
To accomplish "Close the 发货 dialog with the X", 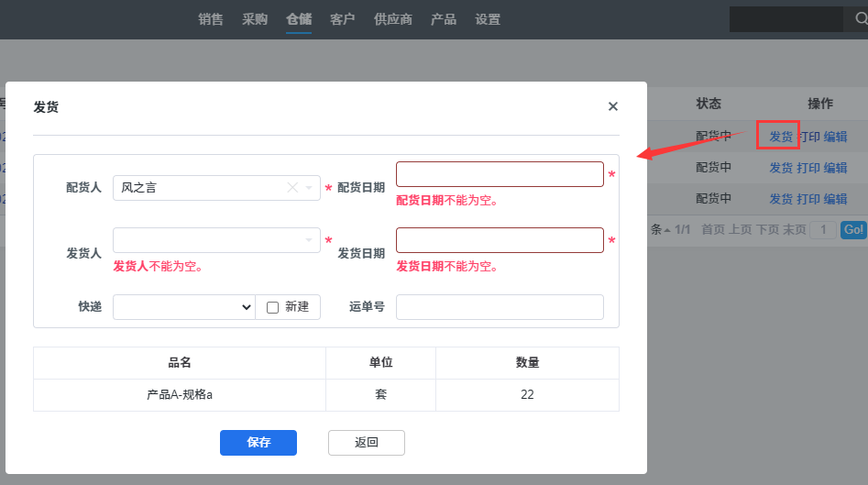I will [612, 106].
